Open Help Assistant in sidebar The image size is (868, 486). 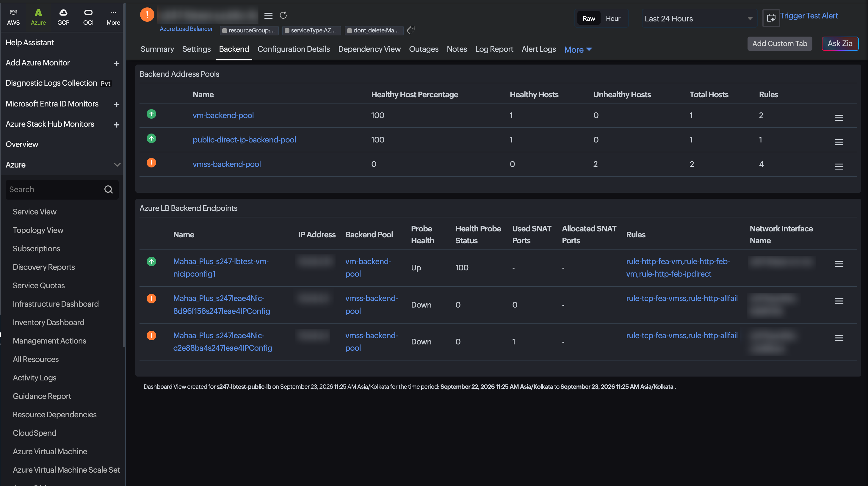click(30, 43)
